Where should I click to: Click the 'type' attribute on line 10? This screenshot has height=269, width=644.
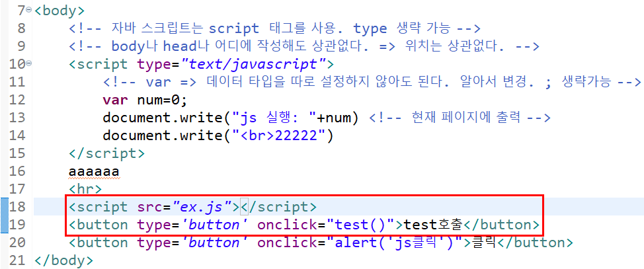tap(154, 65)
